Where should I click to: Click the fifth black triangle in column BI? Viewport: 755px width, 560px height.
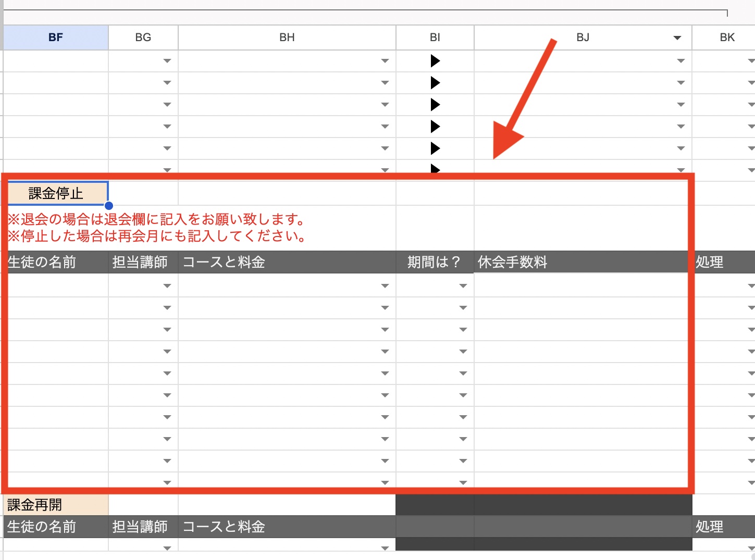pyautogui.click(x=435, y=148)
